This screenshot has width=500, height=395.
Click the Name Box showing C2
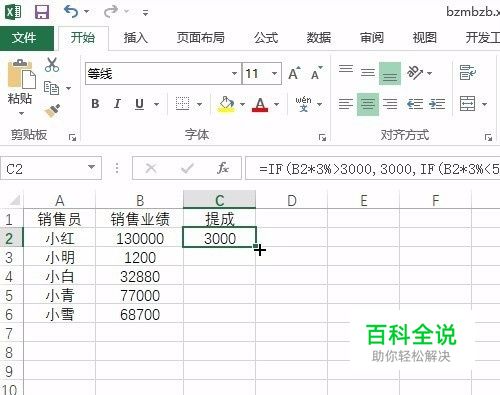(51, 168)
